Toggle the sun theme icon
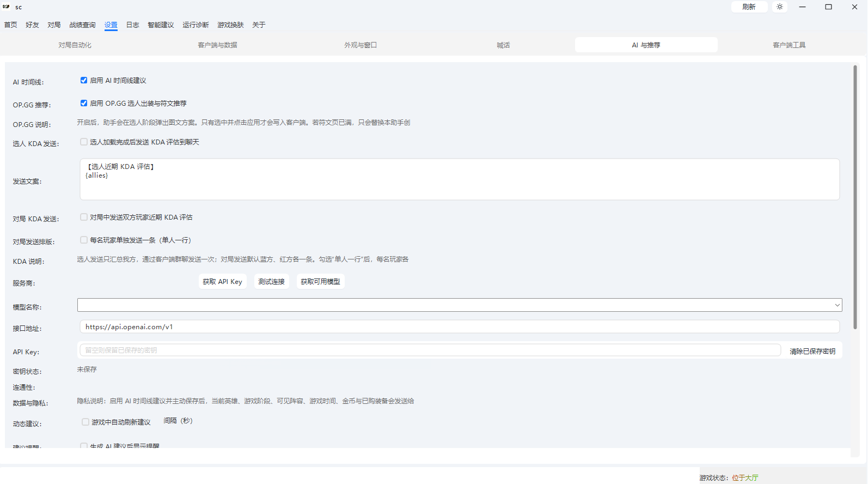This screenshot has height=484, width=868. click(x=780, y=7)
